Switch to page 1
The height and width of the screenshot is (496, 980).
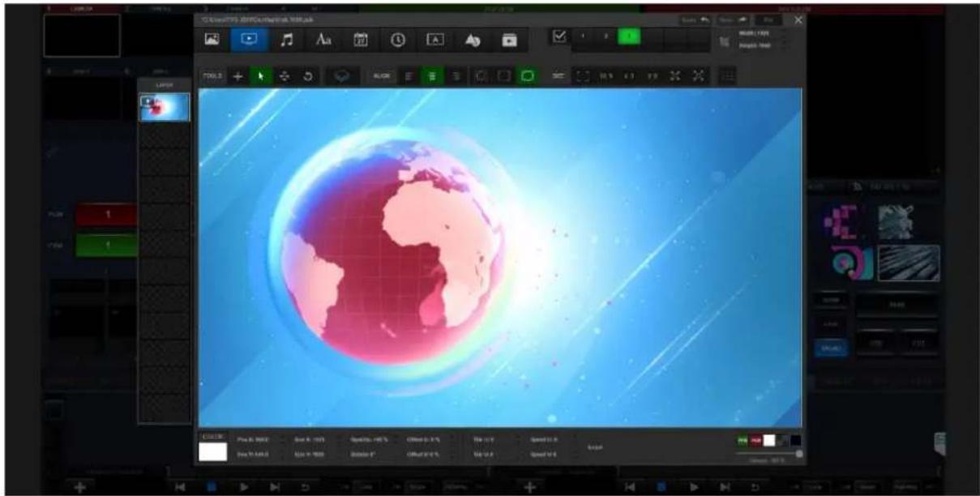(583, 36)
